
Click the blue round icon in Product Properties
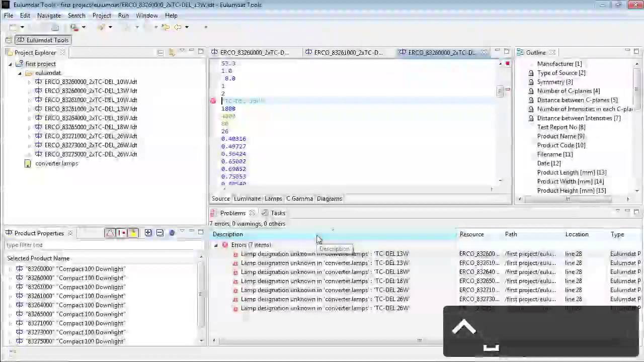click(172, 233)
